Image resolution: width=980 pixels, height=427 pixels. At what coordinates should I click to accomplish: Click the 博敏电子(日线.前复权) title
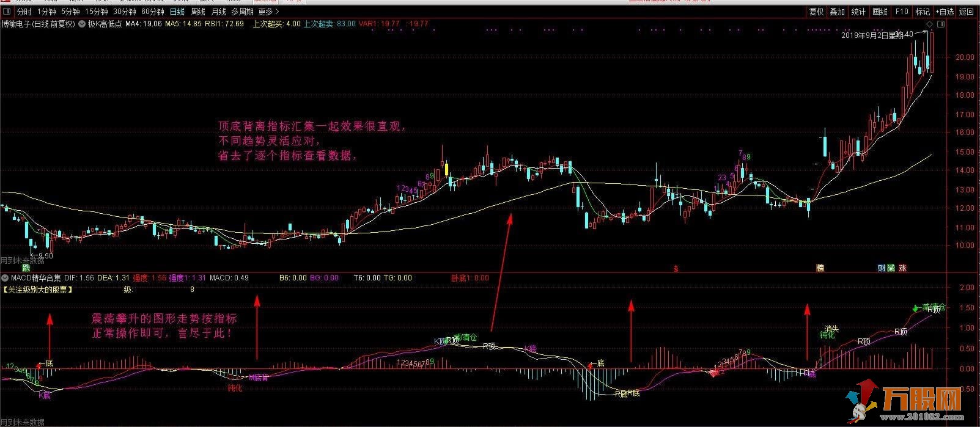tap(38, 24)
